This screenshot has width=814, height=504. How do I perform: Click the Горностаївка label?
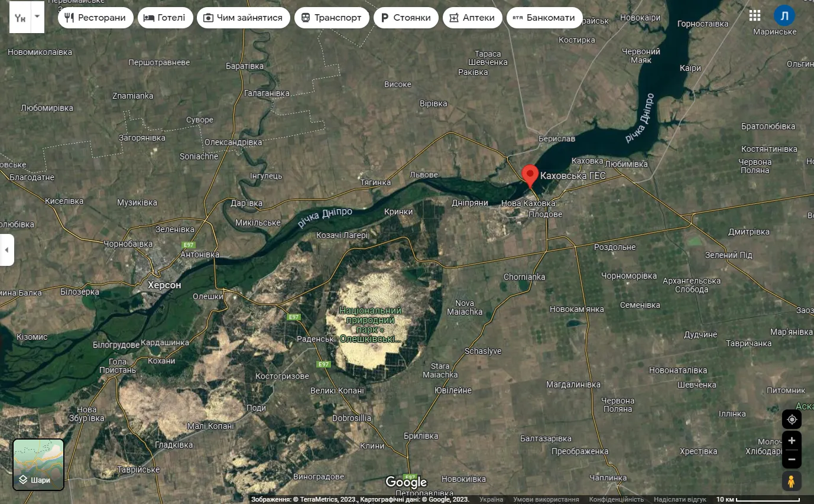(703, 24)
